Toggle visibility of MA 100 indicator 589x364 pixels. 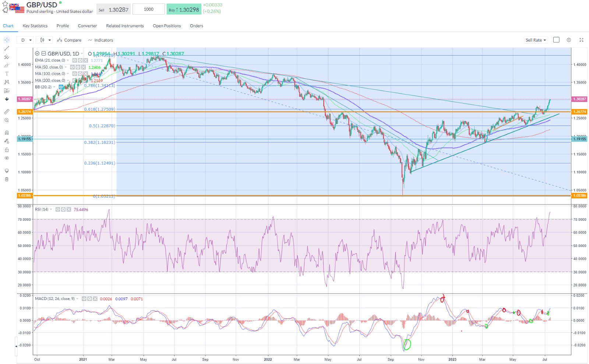pos(74,74)
